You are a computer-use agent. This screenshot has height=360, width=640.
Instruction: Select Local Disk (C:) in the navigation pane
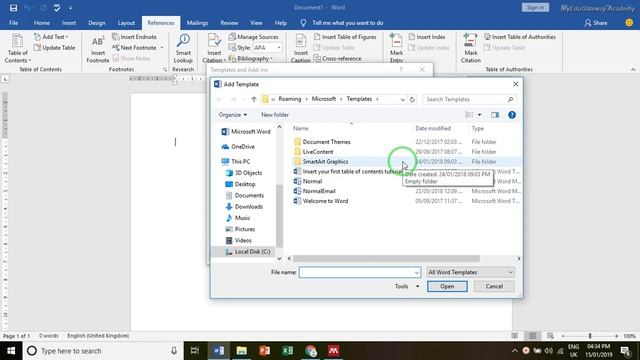[x=252, y=252]
